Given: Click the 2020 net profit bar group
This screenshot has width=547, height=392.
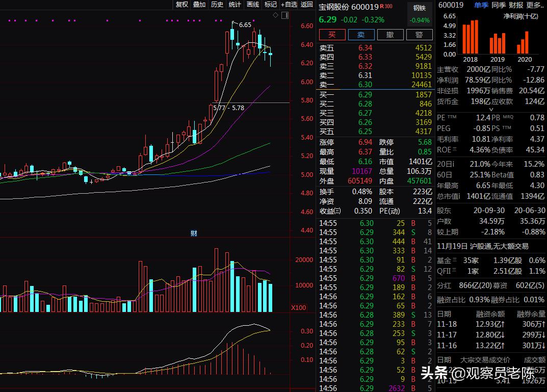Looking at the screenshot, I should (523, 42).
